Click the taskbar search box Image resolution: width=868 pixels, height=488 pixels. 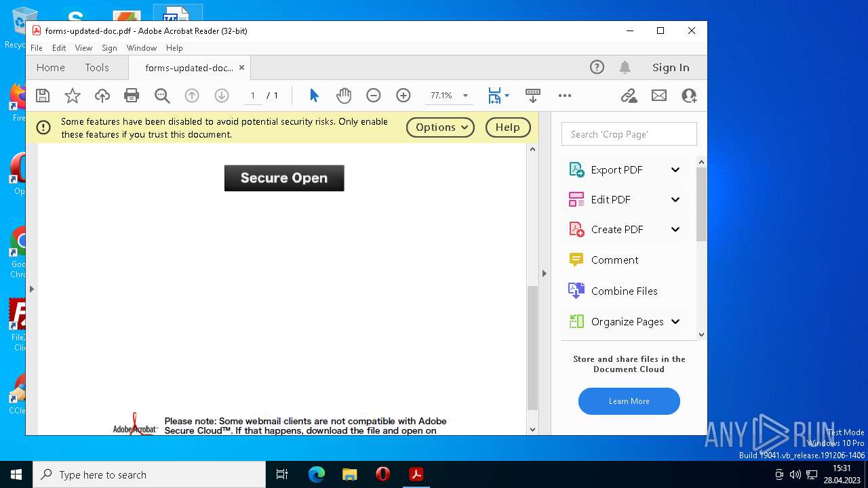point(149,474)
